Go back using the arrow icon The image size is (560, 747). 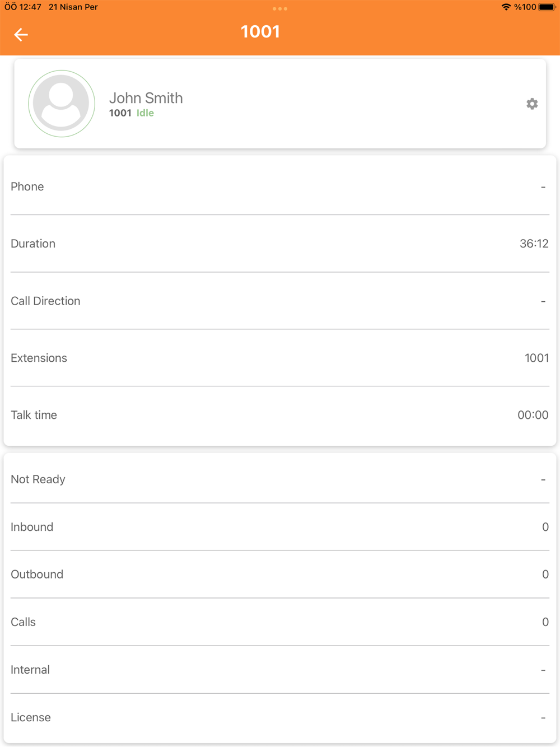tap(21, 35)
